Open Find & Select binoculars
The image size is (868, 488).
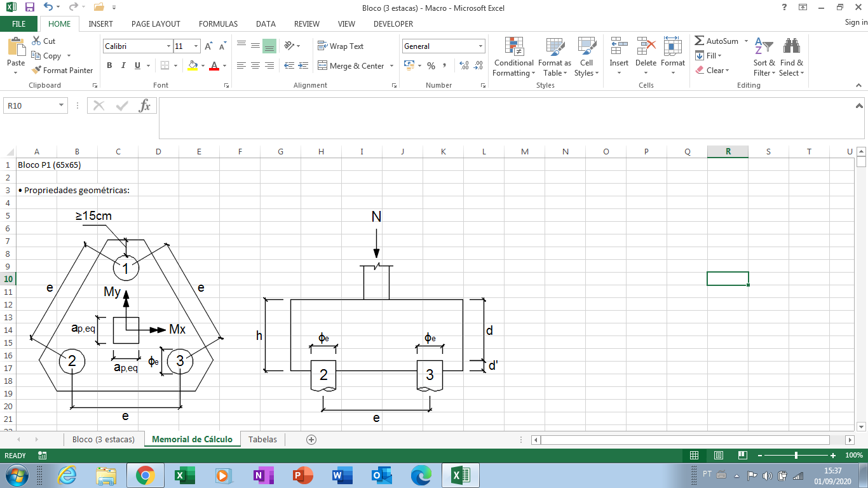[792, 57]
